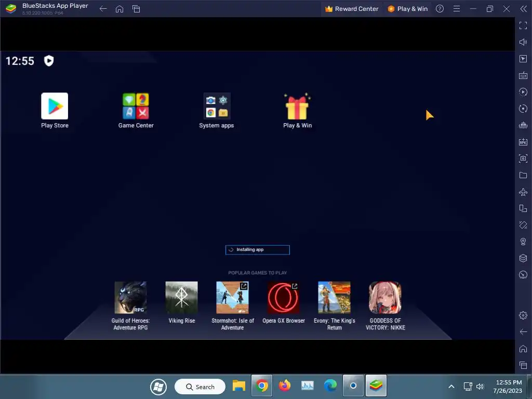532x399 pixels.
Task: Click the Android 12:55 clock
Action: pos(20,61)
